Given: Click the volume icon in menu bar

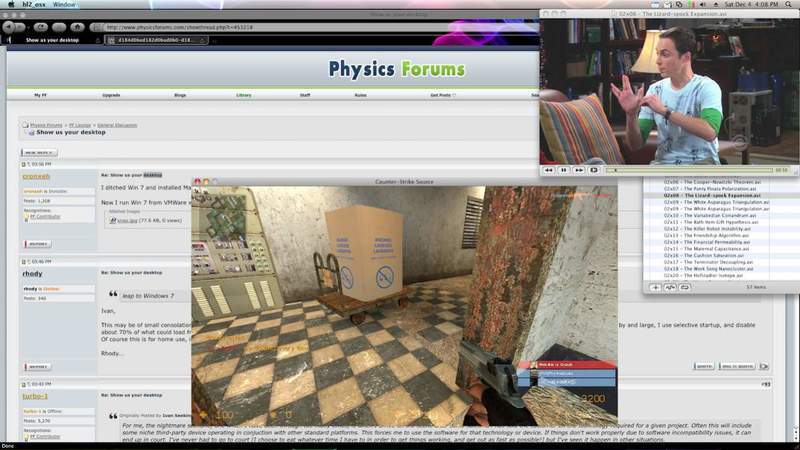Looking at the screenshot, I should pos(704,4).
